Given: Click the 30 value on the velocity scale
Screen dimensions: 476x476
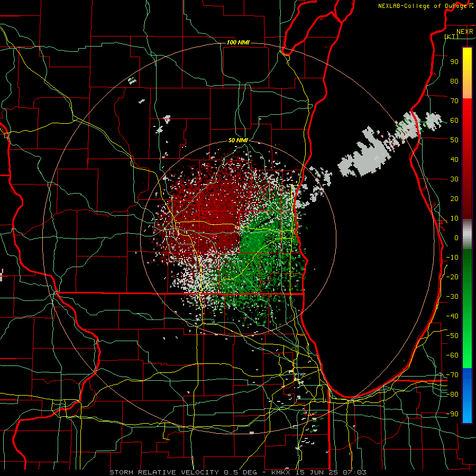Looking at the screenshot, I should pos(454,179).
